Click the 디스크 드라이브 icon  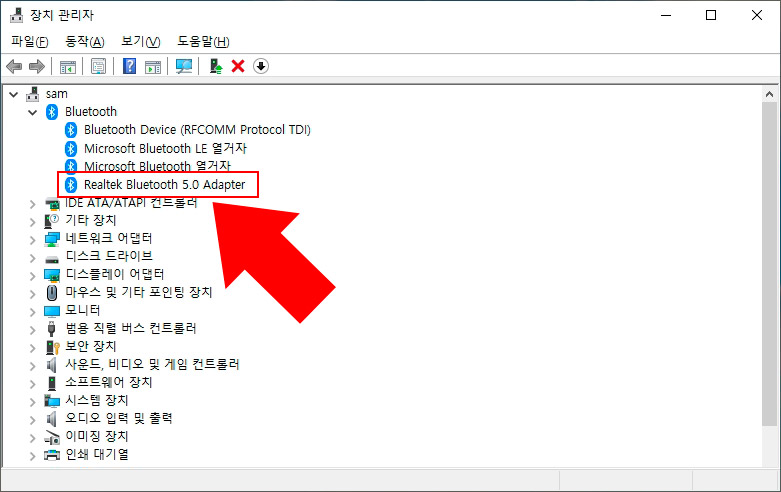point(52,257)
